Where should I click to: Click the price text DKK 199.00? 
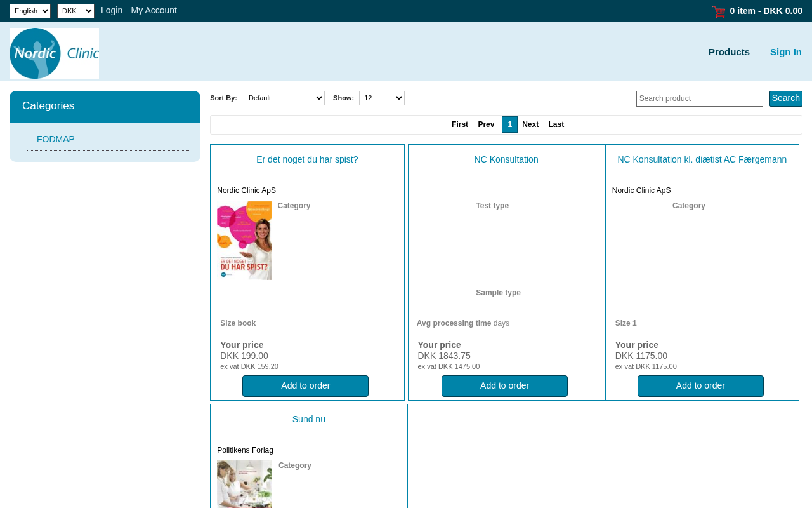point(244,356)
